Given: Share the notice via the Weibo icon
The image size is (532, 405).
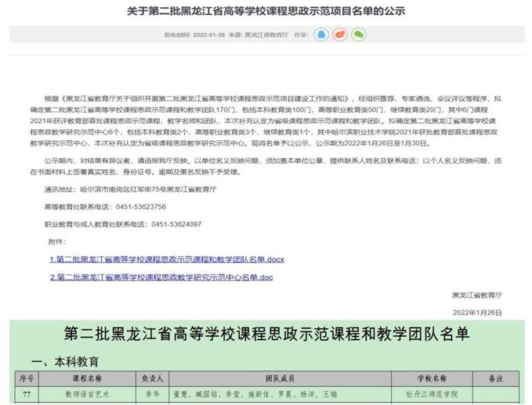Looking at the screenshot, I should coord(339,34).
